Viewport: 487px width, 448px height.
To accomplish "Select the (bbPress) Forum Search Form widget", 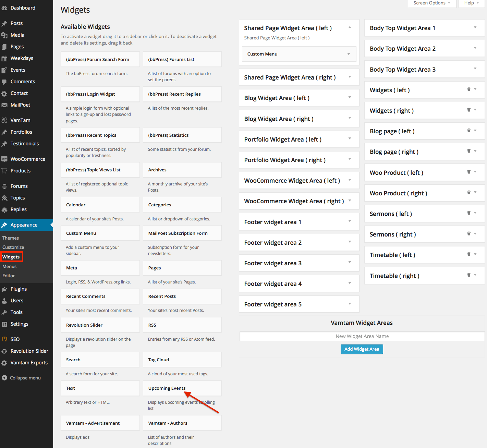I will 100,60.
